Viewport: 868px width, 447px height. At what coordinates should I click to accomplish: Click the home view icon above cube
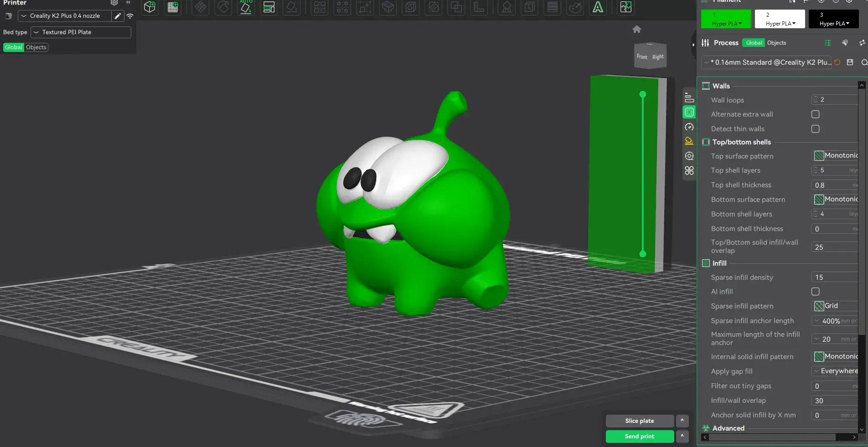[637, 29]
